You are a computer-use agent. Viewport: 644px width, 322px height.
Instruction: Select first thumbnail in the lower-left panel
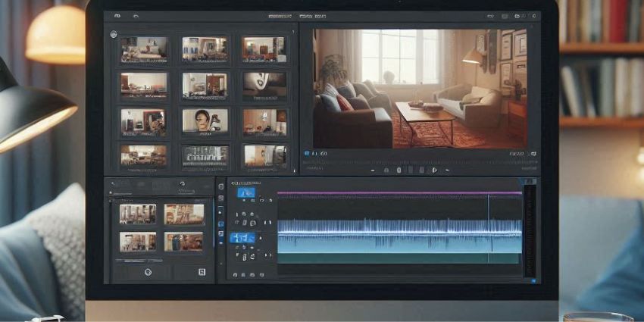138,214
